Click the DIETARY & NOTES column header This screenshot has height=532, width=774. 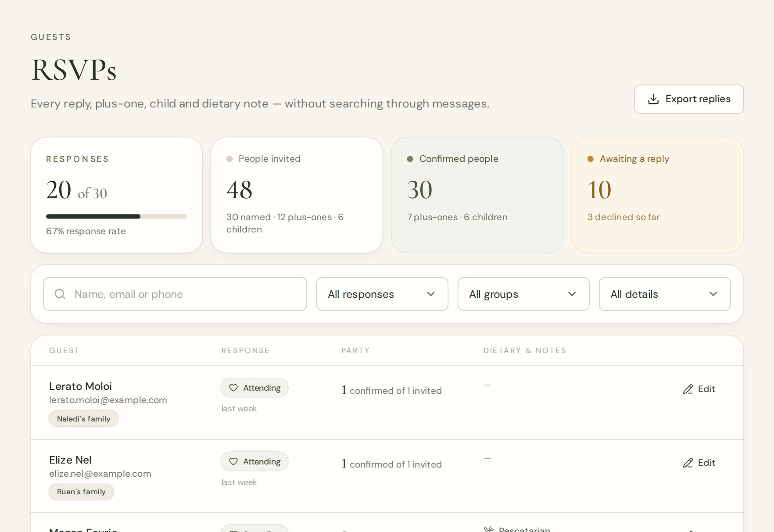525,350
